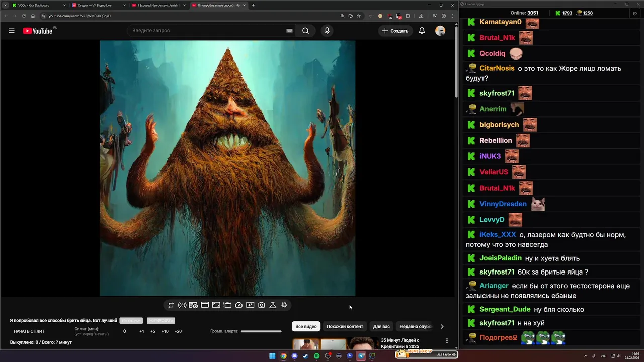
Task: Click username CitarNosis in chat
Action: 497,68
